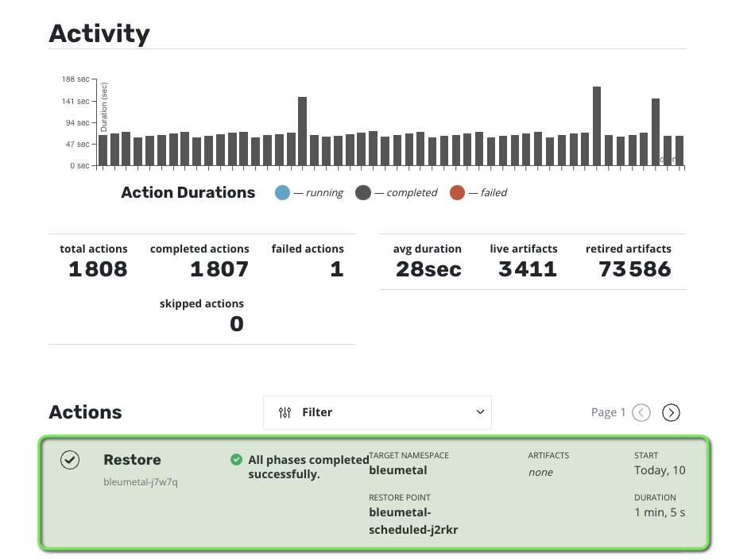Go to the next actions page
This screenshot has height=560, width=751.
point(671,412)
